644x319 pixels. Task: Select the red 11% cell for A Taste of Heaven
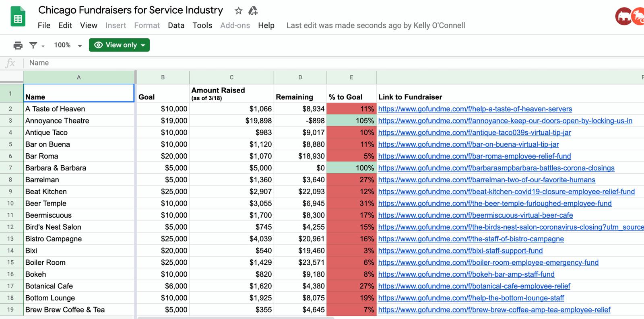351,109
